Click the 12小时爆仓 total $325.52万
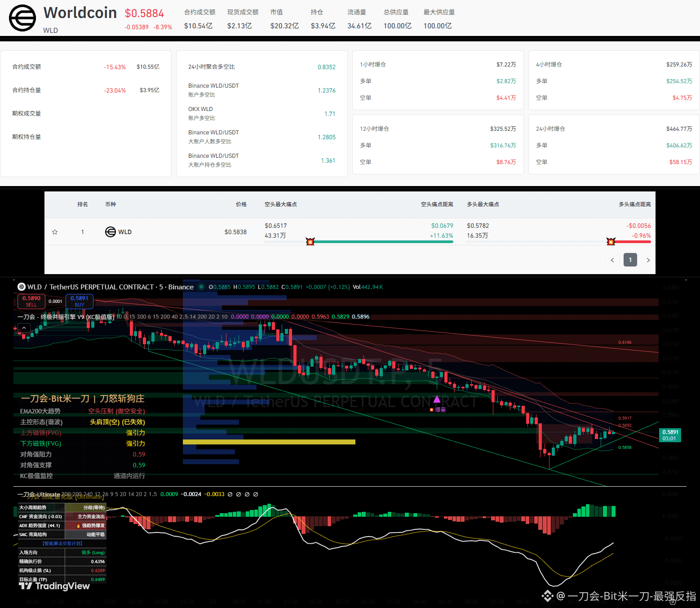The image size is (700, 608). point(503,129)
